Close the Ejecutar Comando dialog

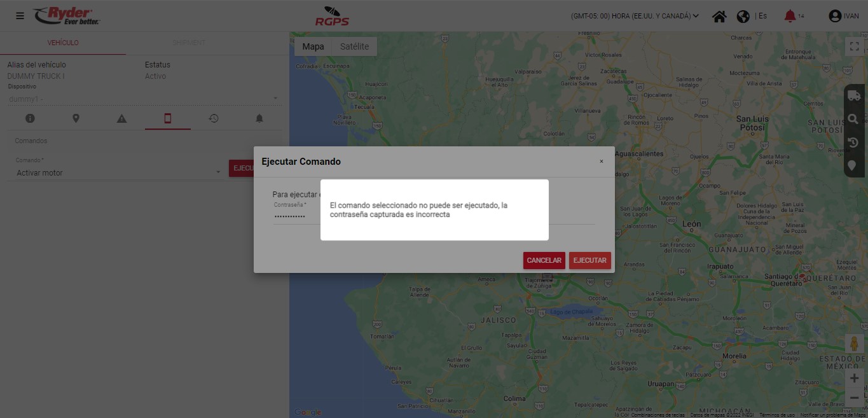click(601, 162)
